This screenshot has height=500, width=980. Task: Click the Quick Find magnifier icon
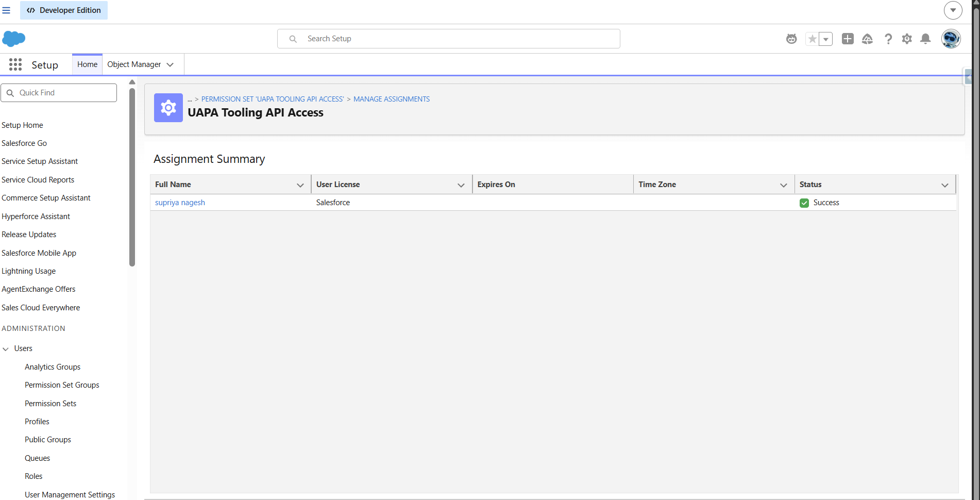(x=10, y=93)
